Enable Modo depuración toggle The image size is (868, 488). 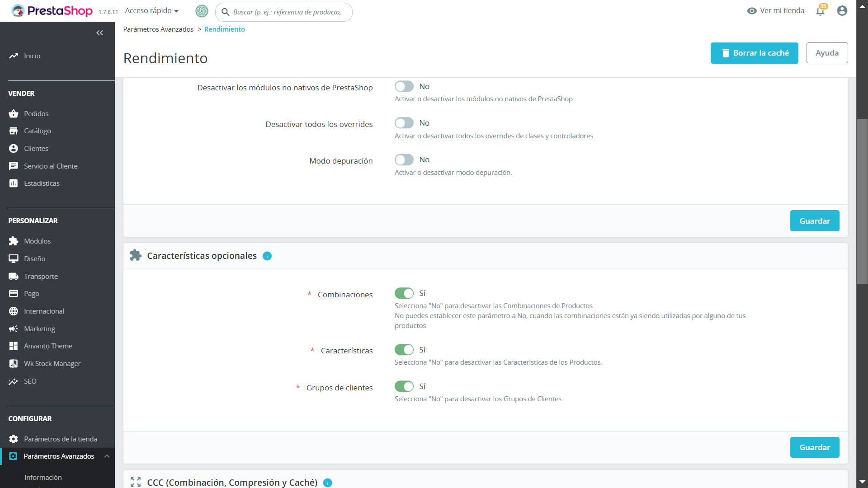404,160
